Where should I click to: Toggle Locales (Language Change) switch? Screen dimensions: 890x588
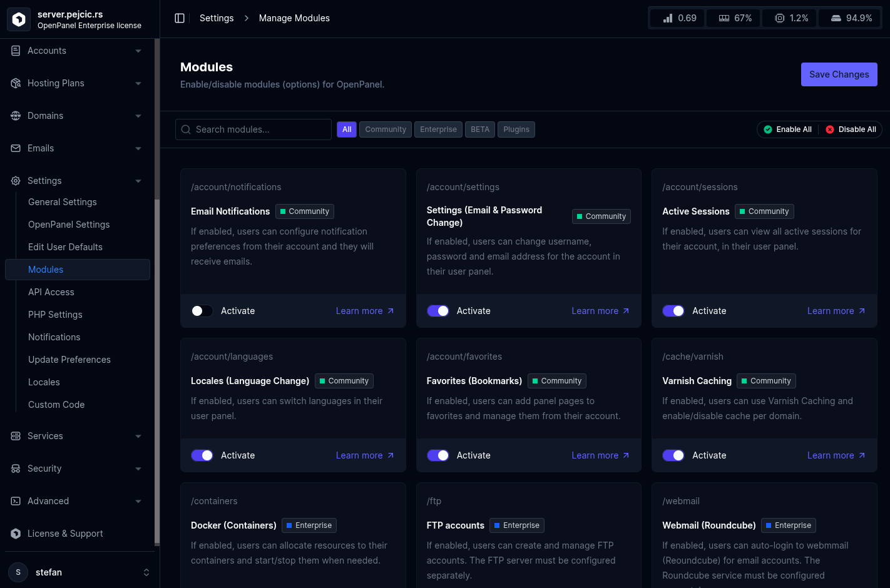point(202,455)
